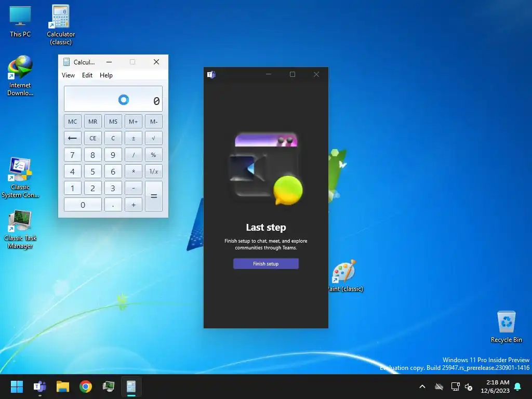This screenshot has height=399, width=532.
Task: Click calculator digit 4
Action: tap(73, 171)
